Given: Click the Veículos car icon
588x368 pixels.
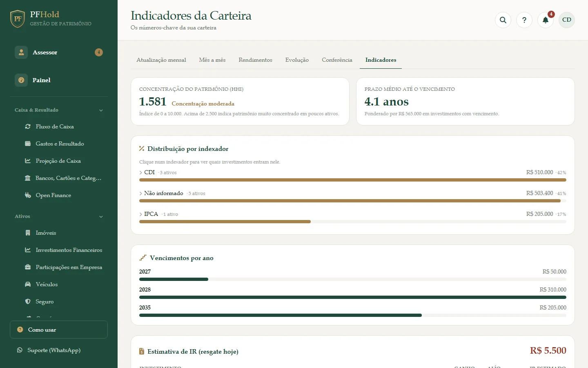Looking at the screenshot, I should click(x=28, y=285).
